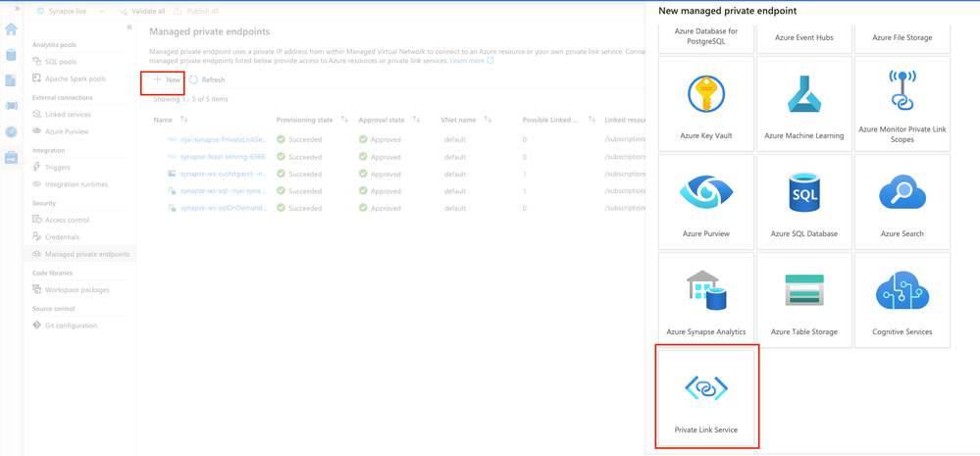Click 'Succeeded' in rijai-synapse-PrivateLinkSe row
Viewport: 980px width, 456px height.
pyautogui.click(x=304, y=139)
